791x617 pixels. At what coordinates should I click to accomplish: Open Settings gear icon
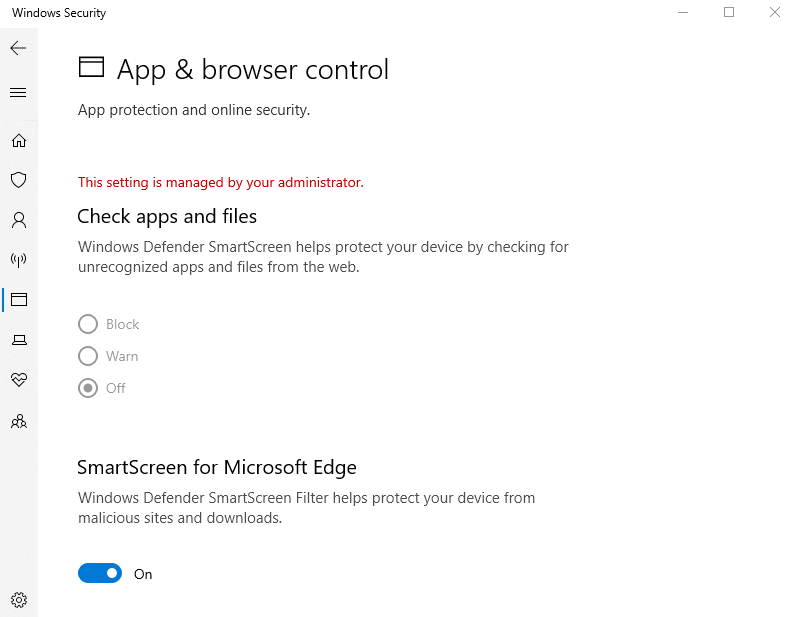coord(19,600)
